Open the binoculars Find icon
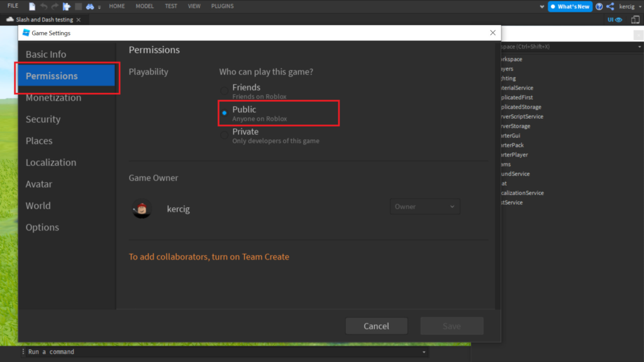This screenshot has height=362, width=644. tap(89, 6)
